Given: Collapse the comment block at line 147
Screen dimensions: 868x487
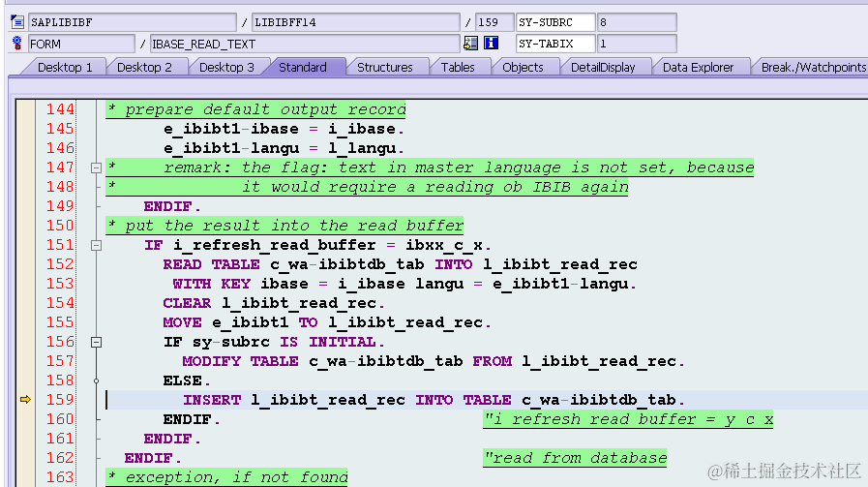Looking at the screenshot, I should [x=96, y=167].
